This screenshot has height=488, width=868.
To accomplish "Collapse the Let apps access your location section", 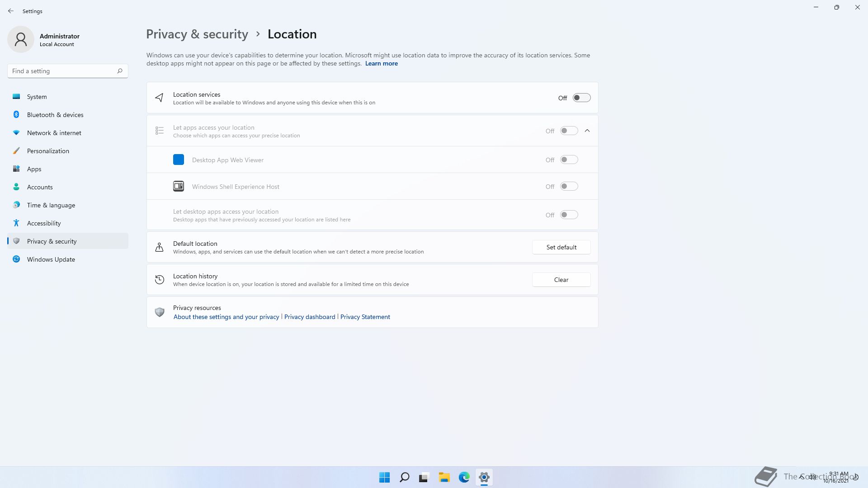I will [587, 131].
